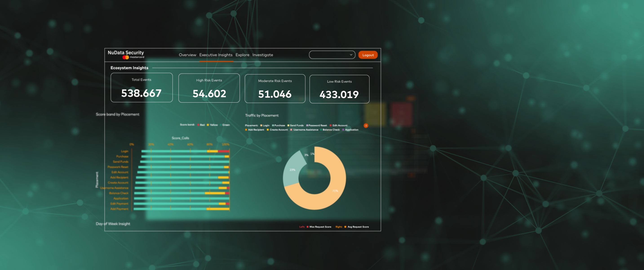Image resolution: width=644 pixels, height=270 pixels.
Task: Go to the Investigate tab
Action: tap(263, 55)
